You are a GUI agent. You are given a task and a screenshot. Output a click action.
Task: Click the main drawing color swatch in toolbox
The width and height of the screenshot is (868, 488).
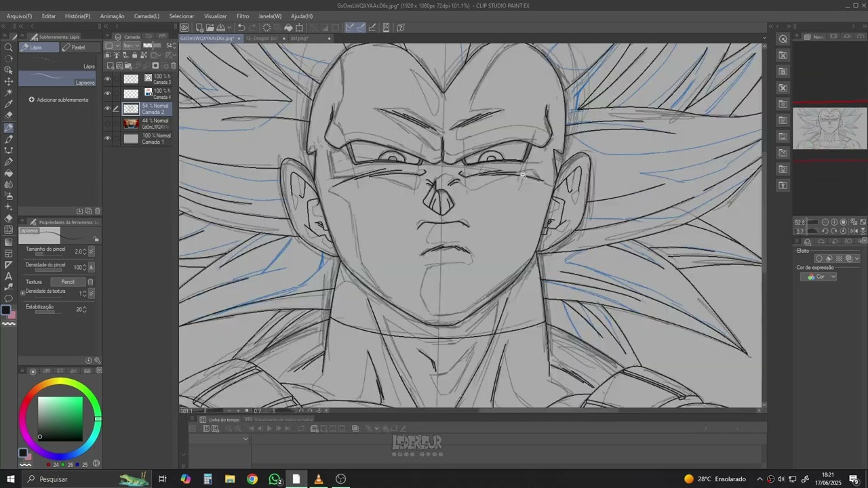(x=6, y=310)
